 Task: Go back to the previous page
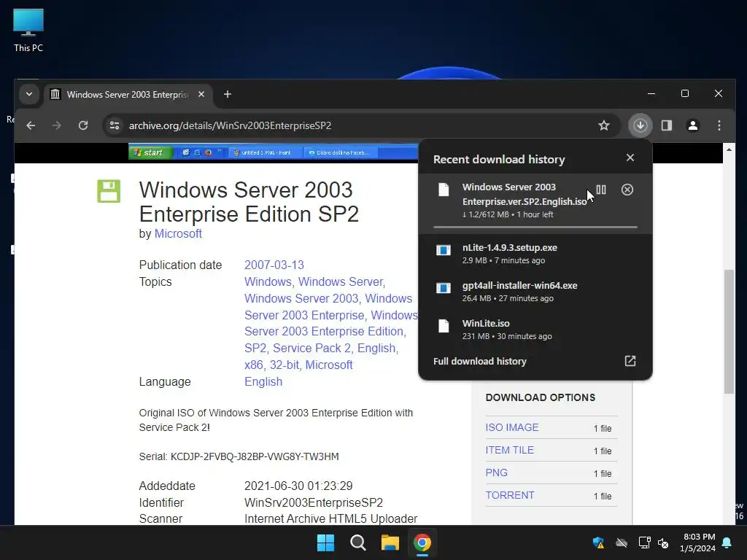(31, 125)
